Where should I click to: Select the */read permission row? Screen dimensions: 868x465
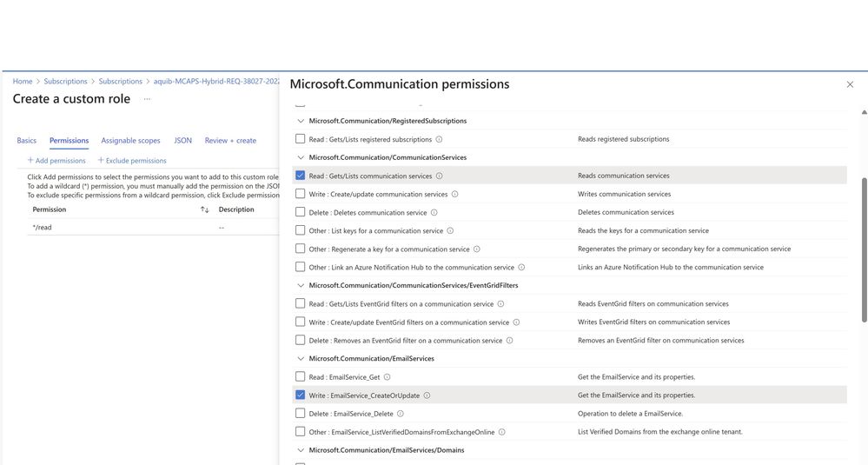[x=153, y=228]
